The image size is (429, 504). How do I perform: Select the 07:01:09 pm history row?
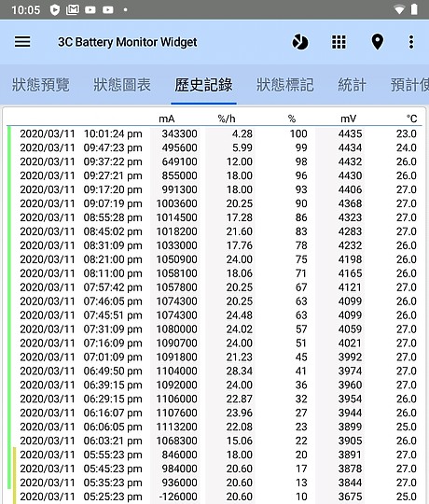coord(214,357)
